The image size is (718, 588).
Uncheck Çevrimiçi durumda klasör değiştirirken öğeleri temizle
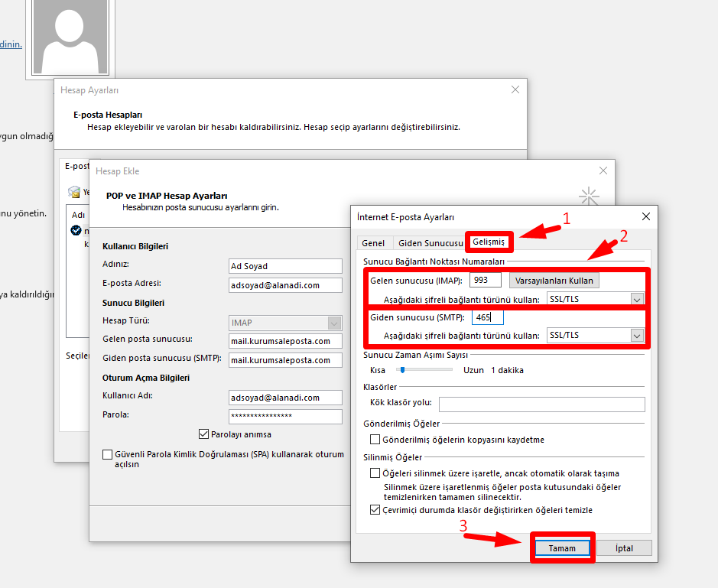click(x=375, y=510)
